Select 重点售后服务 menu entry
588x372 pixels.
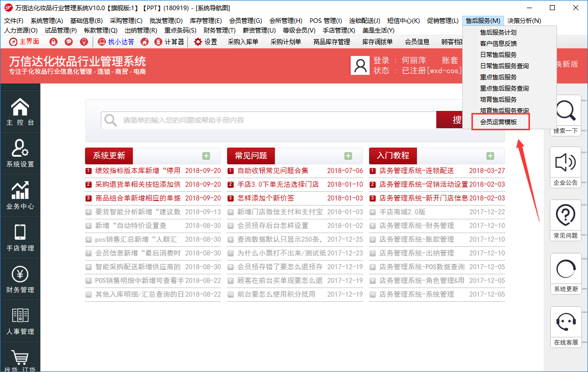[x=498, y=77]
